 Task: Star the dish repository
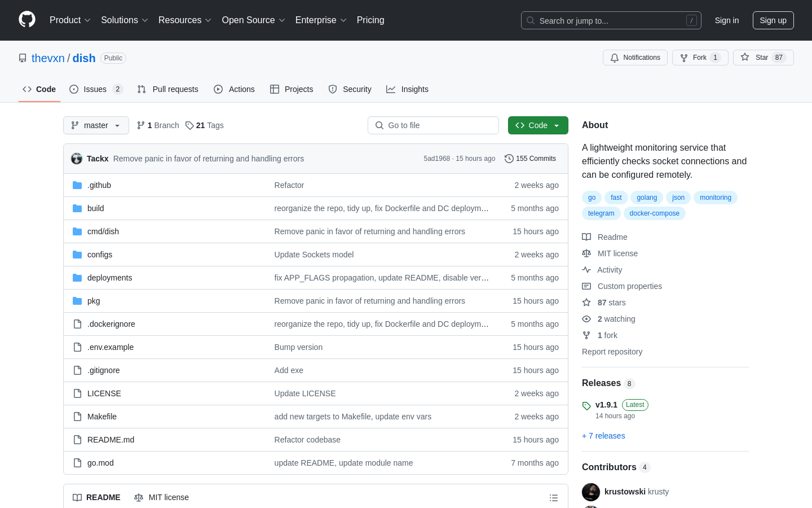[x=763, y=58]
